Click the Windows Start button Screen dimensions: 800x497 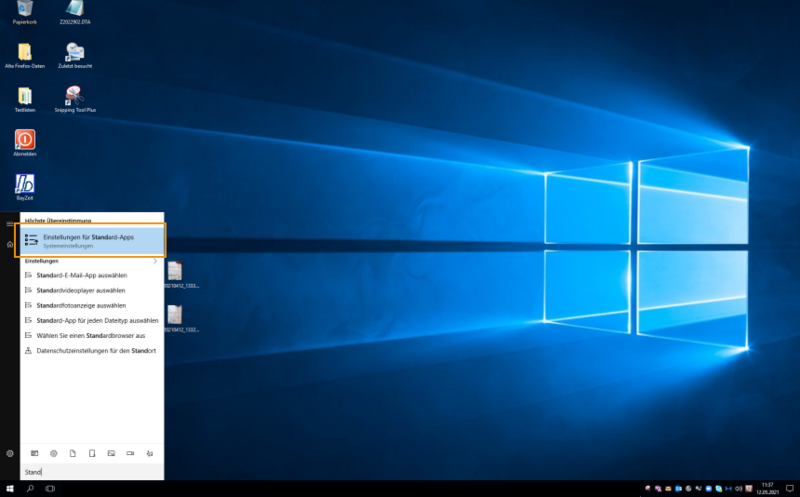coord(9,489)
